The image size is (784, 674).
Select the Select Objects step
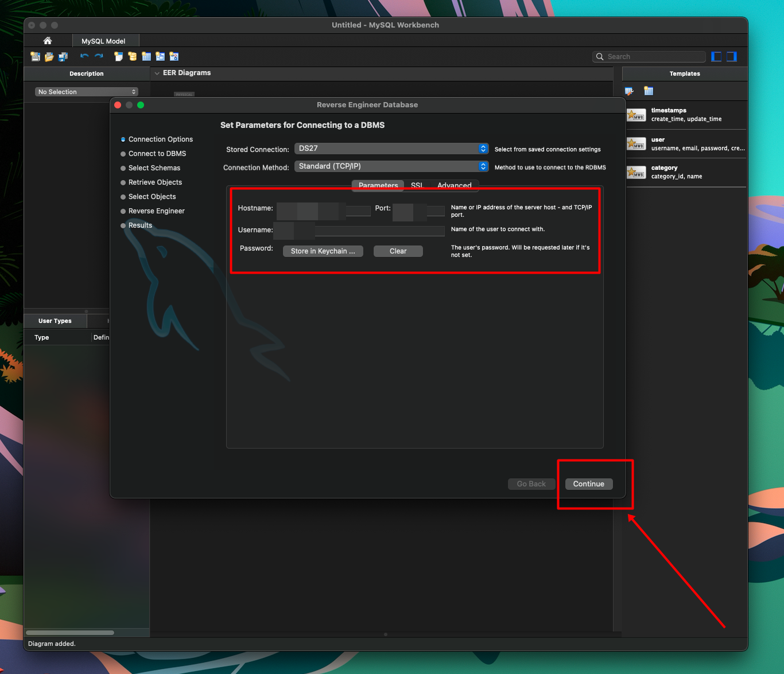coord(148,197)
